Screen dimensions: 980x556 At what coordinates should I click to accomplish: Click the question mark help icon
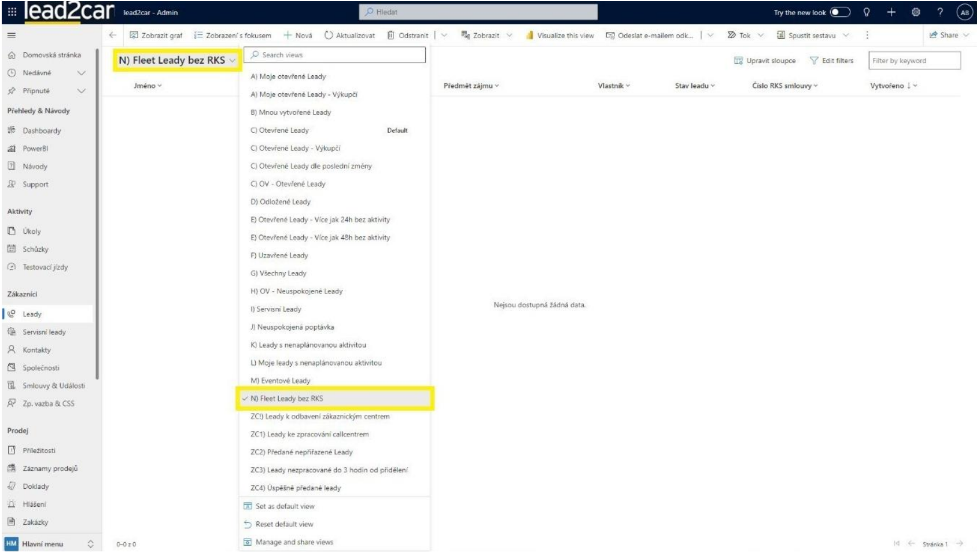(940, 12)
